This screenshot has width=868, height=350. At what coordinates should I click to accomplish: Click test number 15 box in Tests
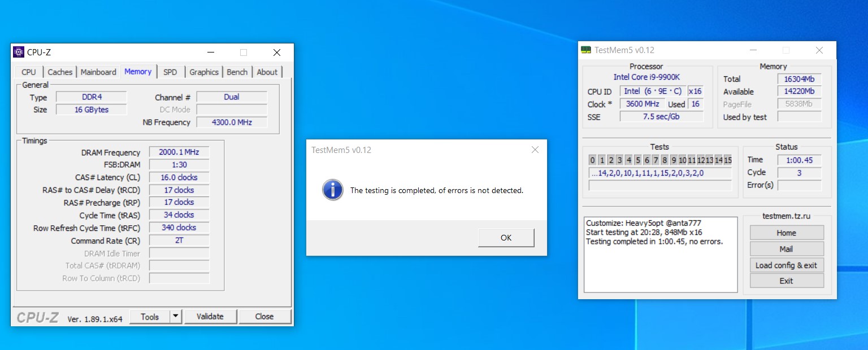click(x=728, y=160)
